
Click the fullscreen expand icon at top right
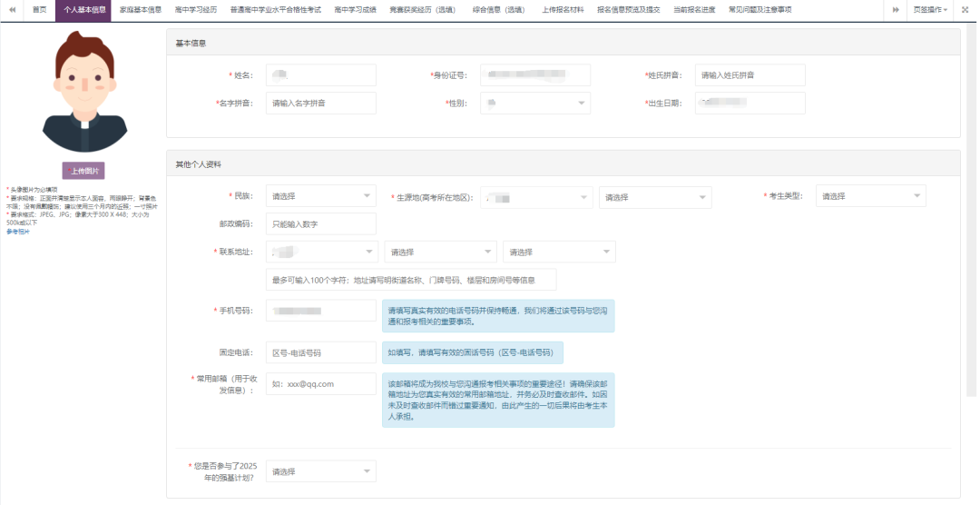click(x=965, y=10)
